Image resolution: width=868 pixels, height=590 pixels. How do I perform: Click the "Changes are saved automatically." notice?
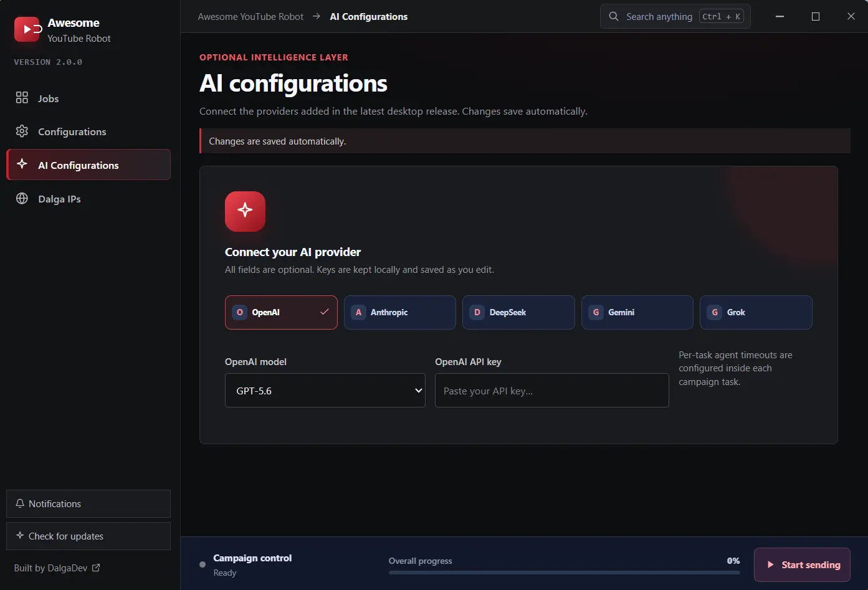pos(525,141)
